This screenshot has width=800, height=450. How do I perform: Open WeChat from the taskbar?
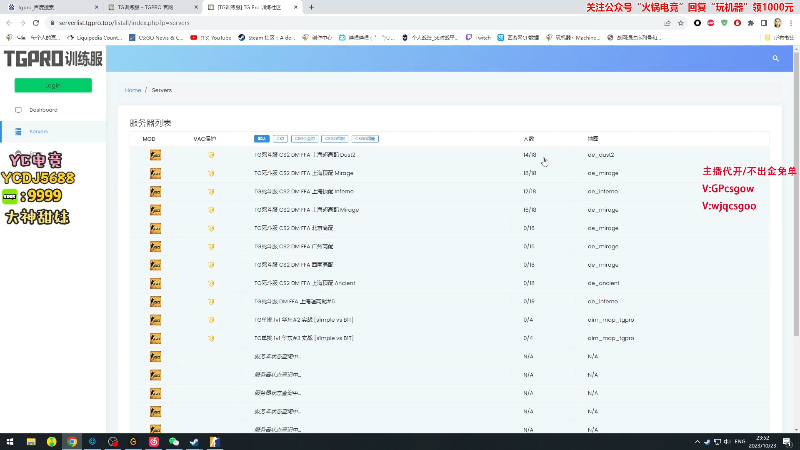coord(174,442)
